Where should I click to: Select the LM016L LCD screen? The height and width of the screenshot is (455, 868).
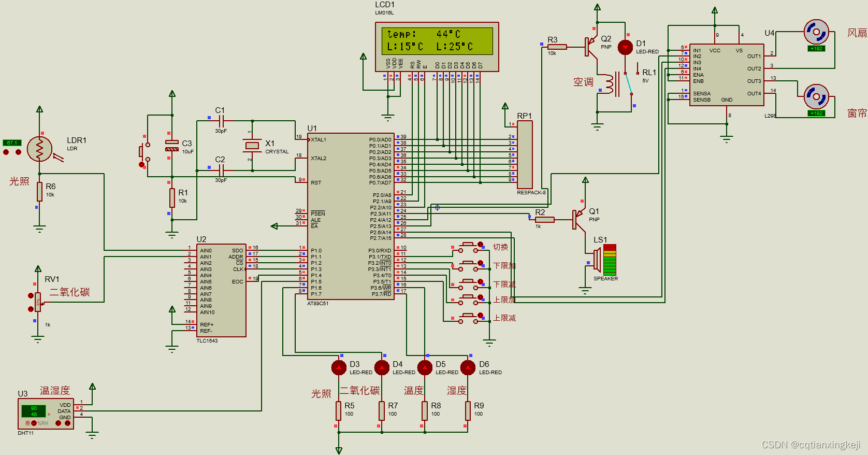coord(437,41)
